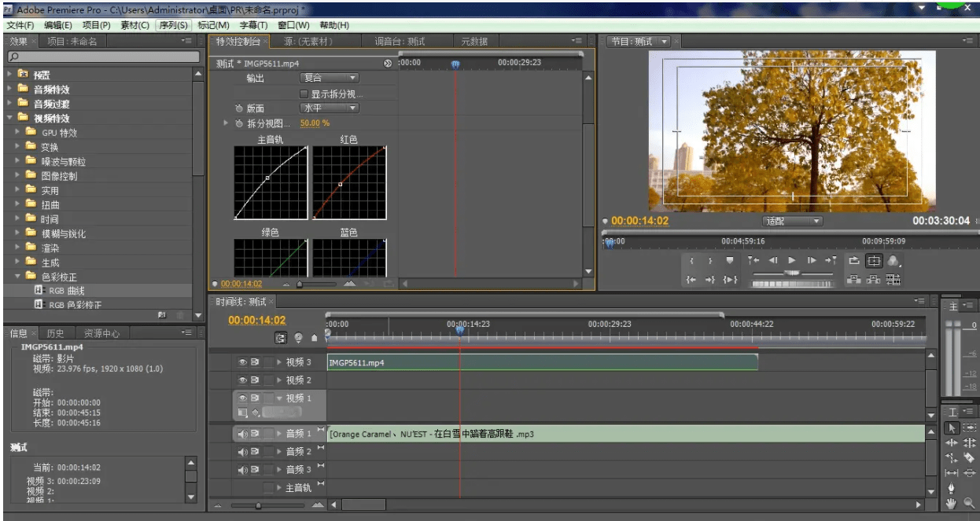Step back one frame in program monitor
Screen dimensions: 980x521
pyautogui.click(x=773, y=260)
